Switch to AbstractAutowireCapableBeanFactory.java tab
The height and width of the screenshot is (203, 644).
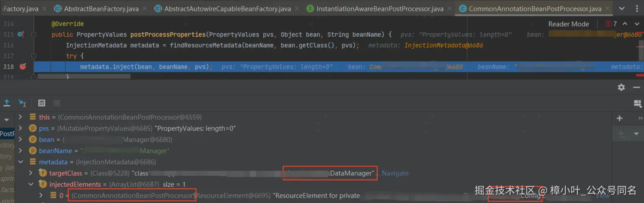pyautogui.click(x=228, y=9)
